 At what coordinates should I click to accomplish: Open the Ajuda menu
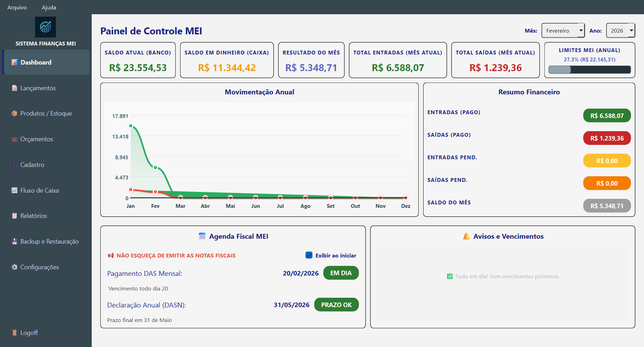(x=48, y=7)
